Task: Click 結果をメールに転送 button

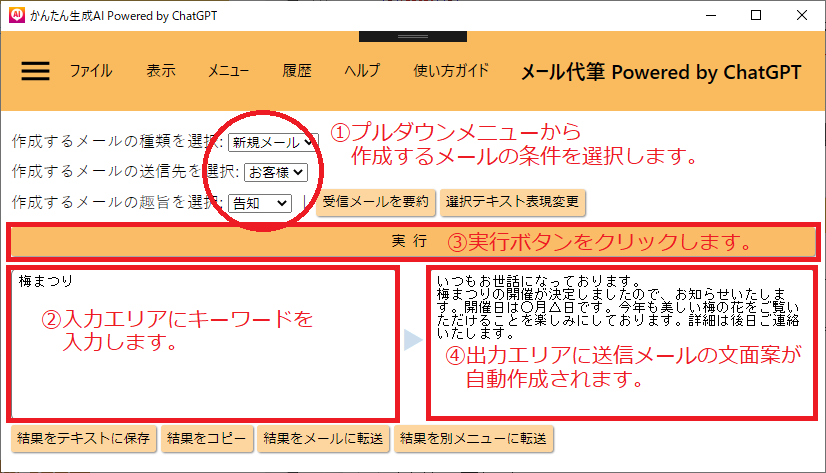Action: (x=323, y=438)
